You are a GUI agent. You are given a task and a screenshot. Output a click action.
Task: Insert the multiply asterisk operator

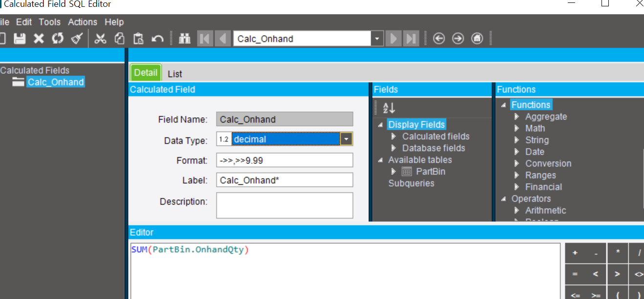pyautogui.click(x=618, y=253)
